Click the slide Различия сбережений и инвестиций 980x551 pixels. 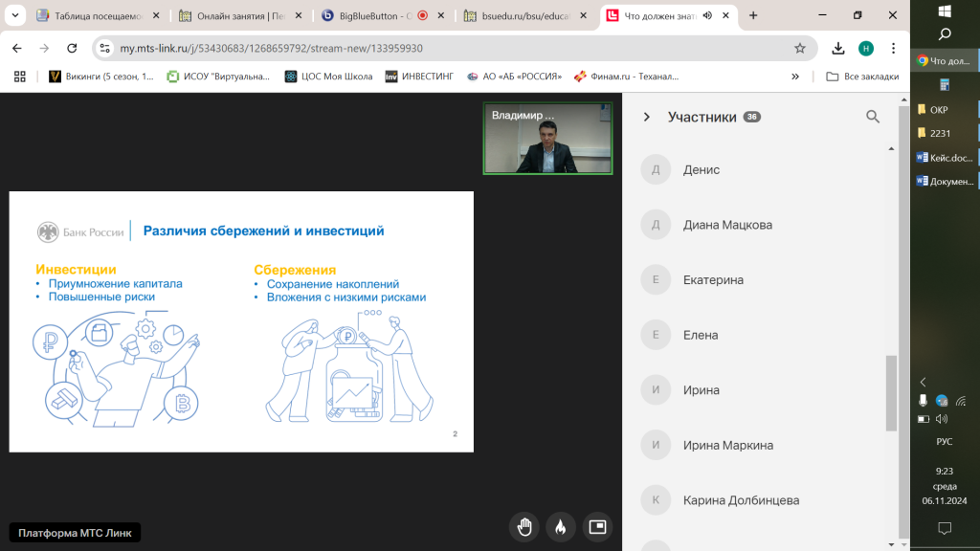point(241,321)
